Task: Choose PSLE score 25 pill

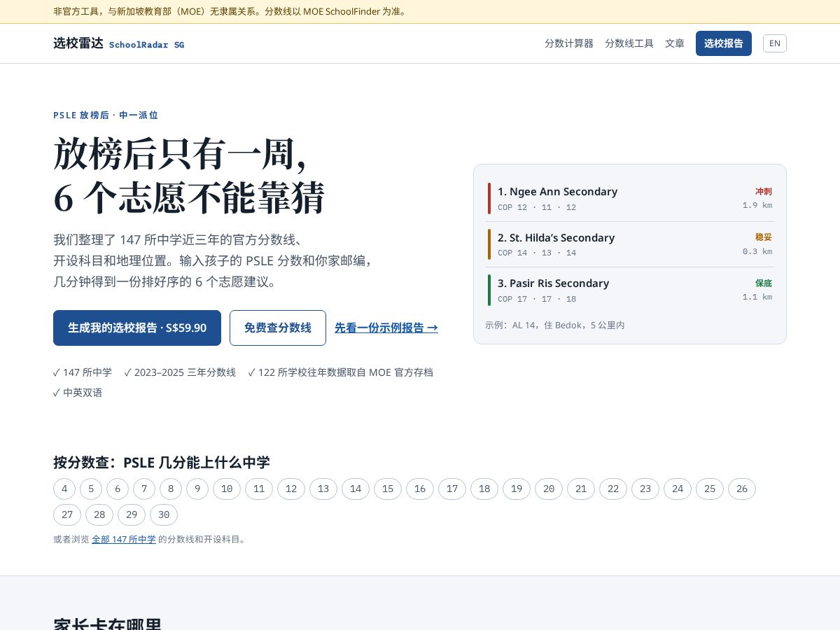Action: [x=710, y=489]
